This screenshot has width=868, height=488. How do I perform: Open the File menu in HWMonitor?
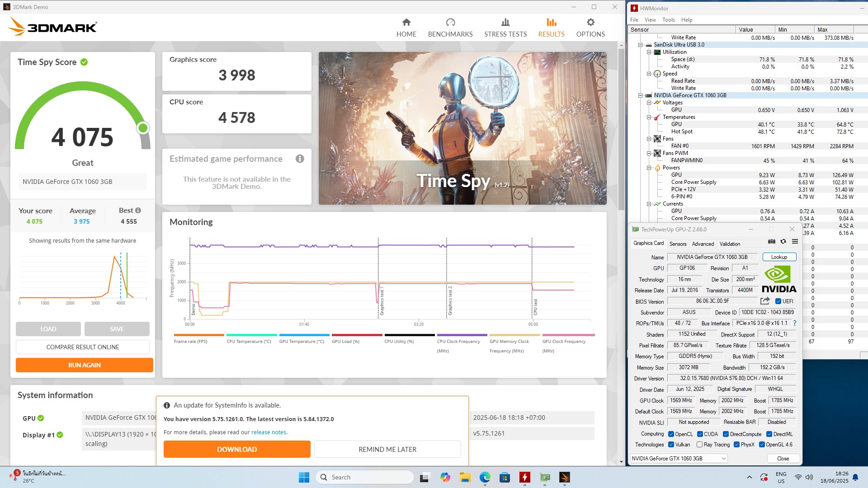(634, 20)
